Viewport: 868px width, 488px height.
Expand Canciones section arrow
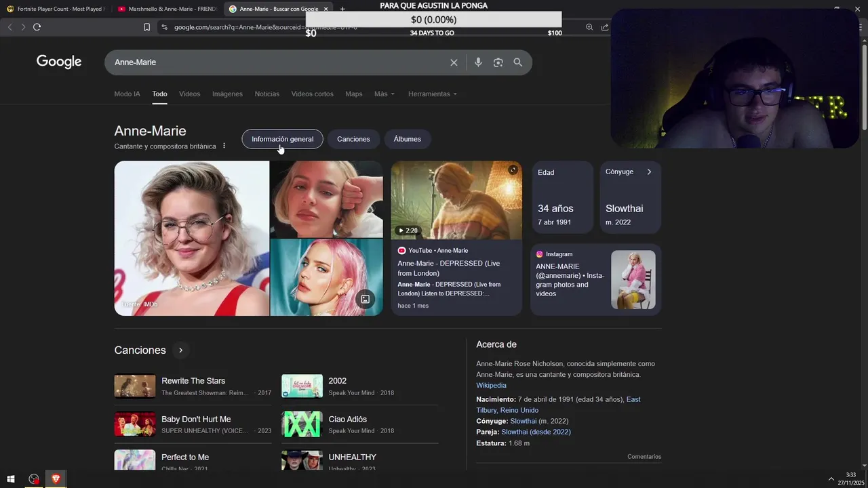click(180, 350)
